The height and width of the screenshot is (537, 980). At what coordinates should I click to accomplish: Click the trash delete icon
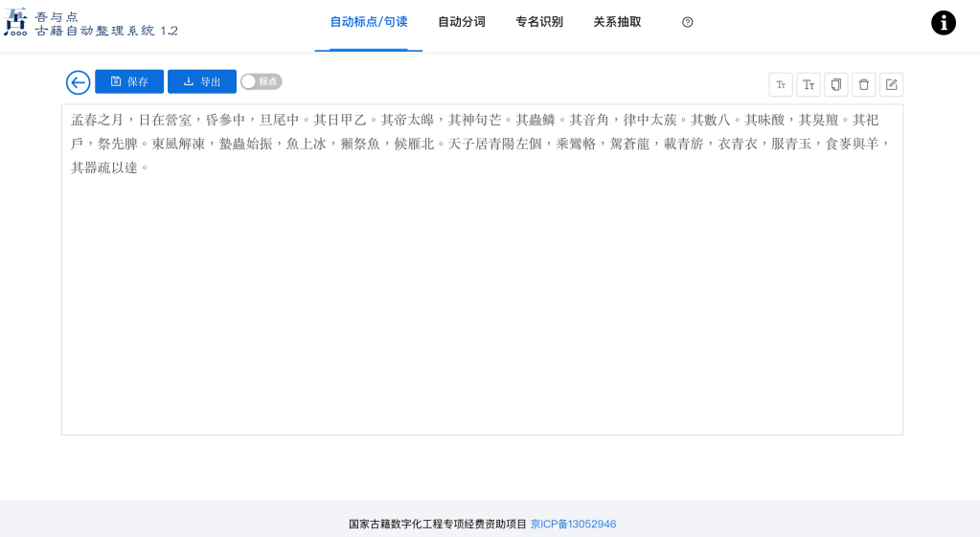tap(864, 85)
